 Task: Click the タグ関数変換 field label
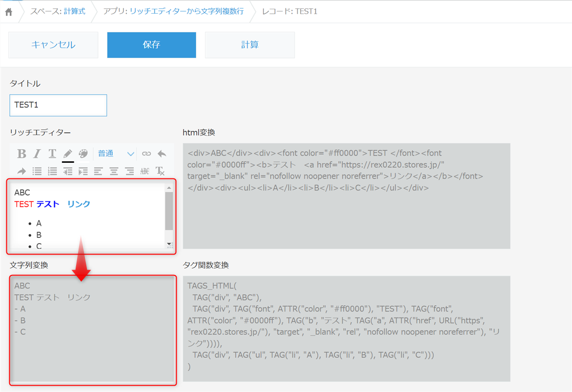[x=206, y=265]
